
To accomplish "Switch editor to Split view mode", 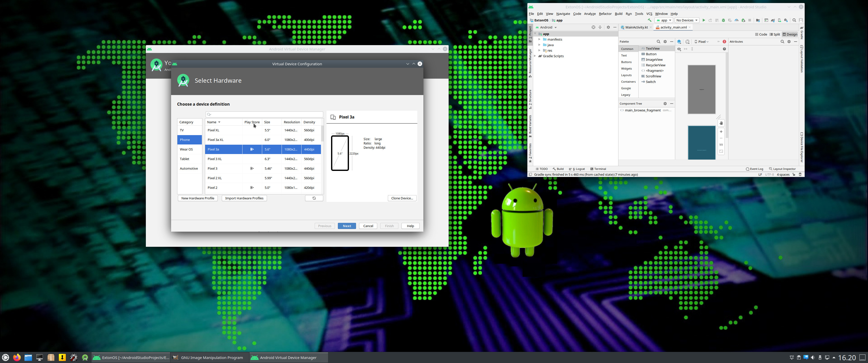I will [x=775, y=34].
